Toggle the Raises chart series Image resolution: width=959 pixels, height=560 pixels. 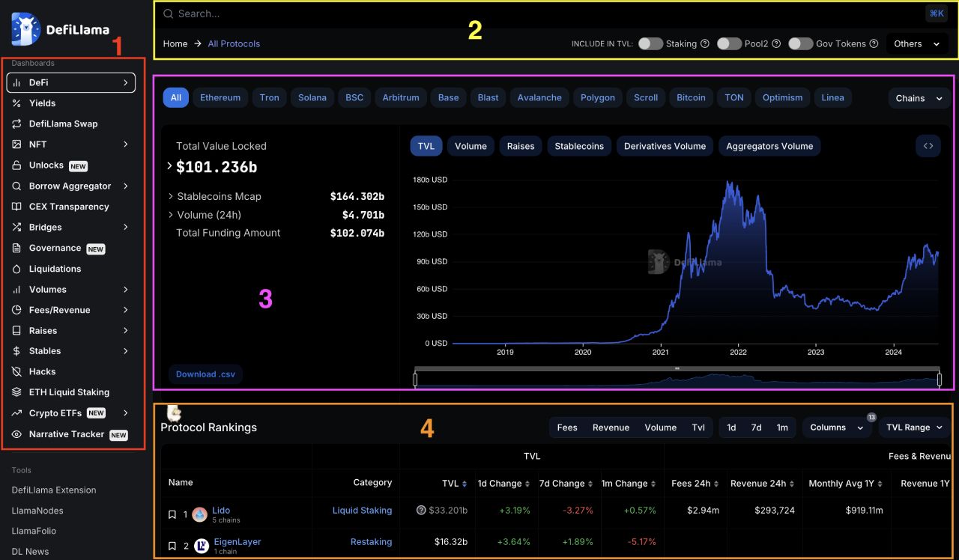521,146
